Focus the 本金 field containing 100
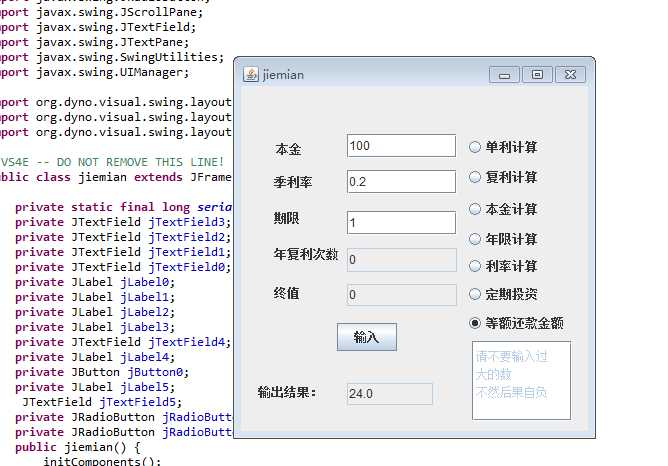 click(x=401, y=146)
